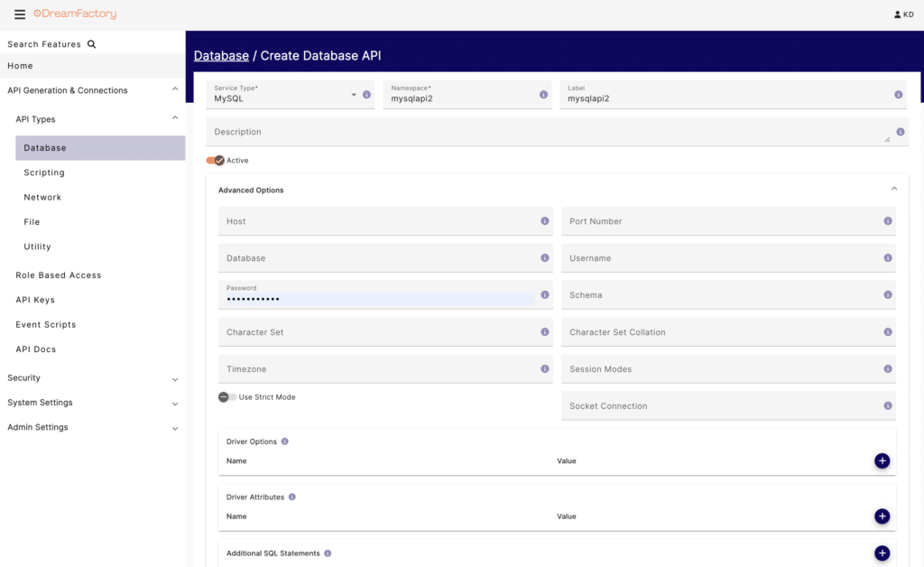Click inside the Host input field
924x567 pixels.
point(361,221)
